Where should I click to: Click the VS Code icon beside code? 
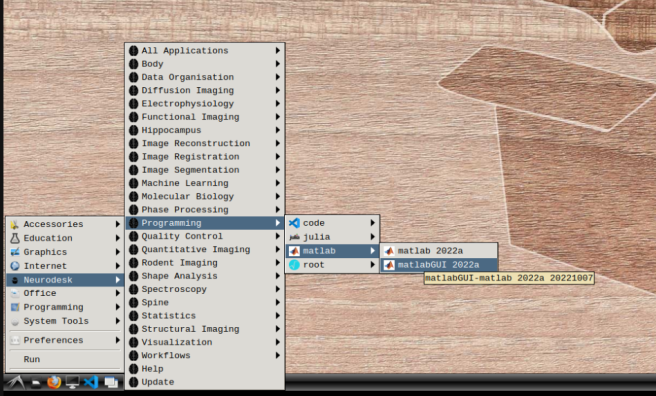295,223
